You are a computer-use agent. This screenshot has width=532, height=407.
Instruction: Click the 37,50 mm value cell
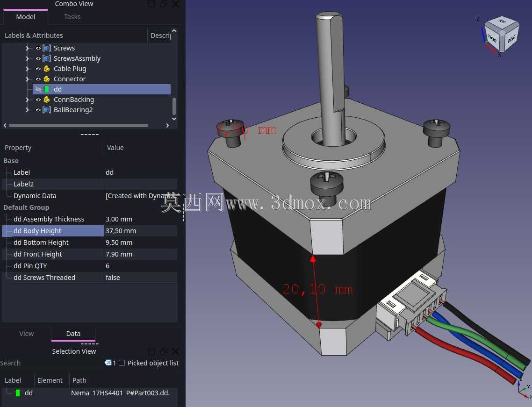pyautogui.click(x=140, y=231)
